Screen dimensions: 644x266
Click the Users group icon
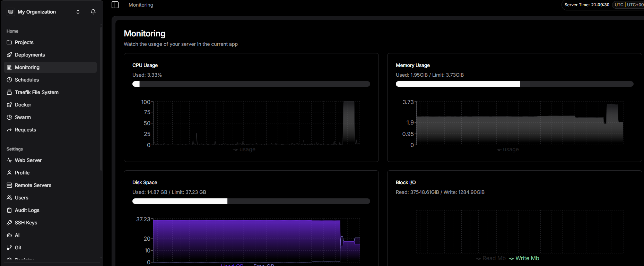click(x=9, y=198)
